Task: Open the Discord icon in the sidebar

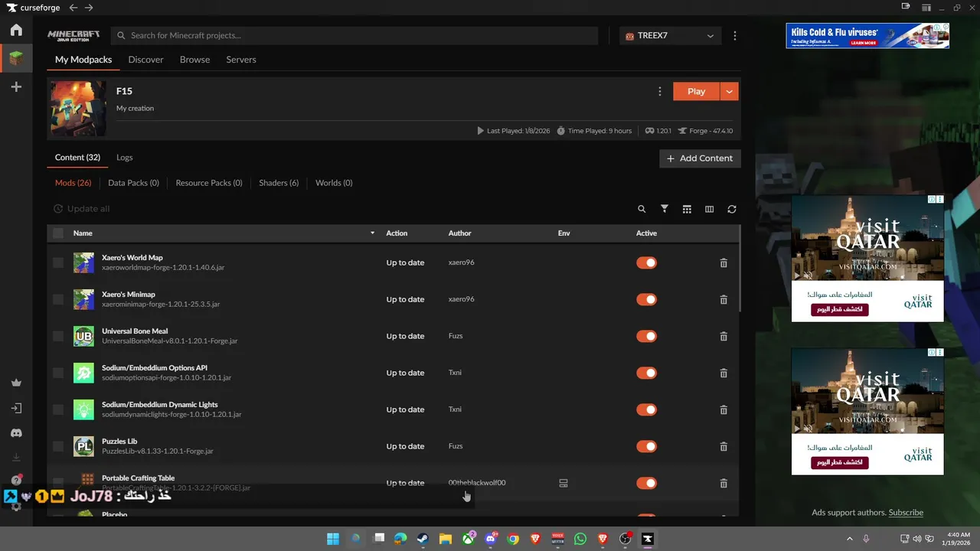Action: click(16, 433)
